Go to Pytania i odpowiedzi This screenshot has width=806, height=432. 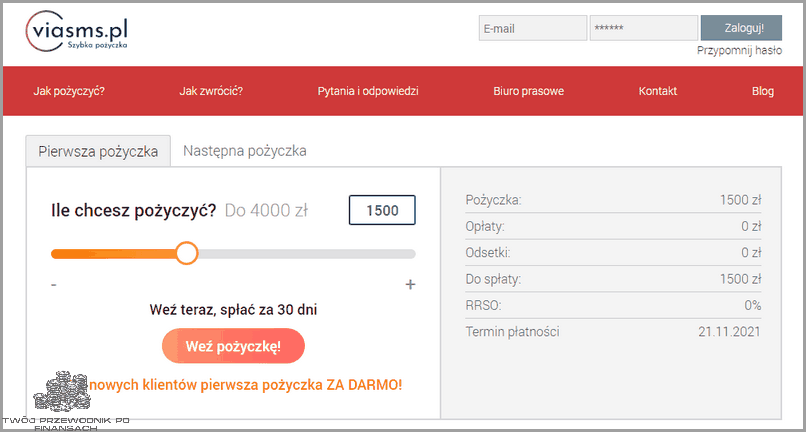[x=368, y=92]
